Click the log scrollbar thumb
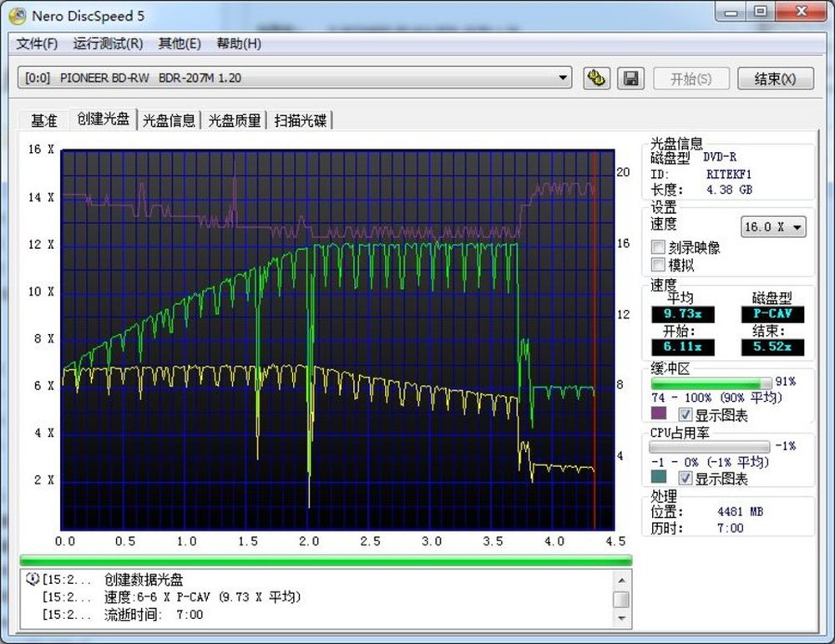 [x=621, y=600]
